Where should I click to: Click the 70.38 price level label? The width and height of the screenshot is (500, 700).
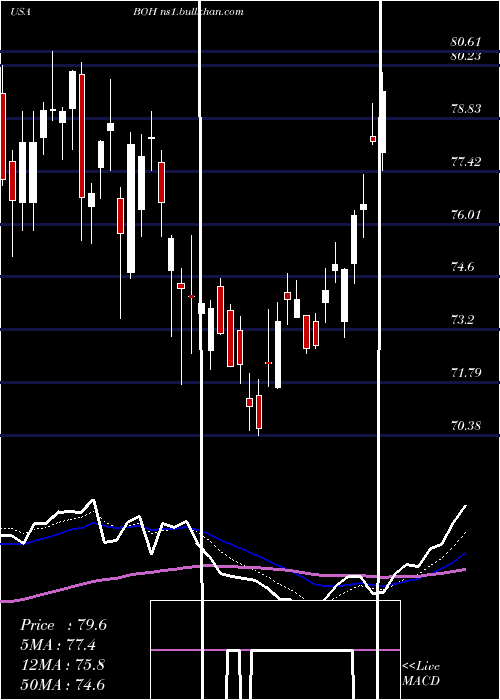point(466,426)
